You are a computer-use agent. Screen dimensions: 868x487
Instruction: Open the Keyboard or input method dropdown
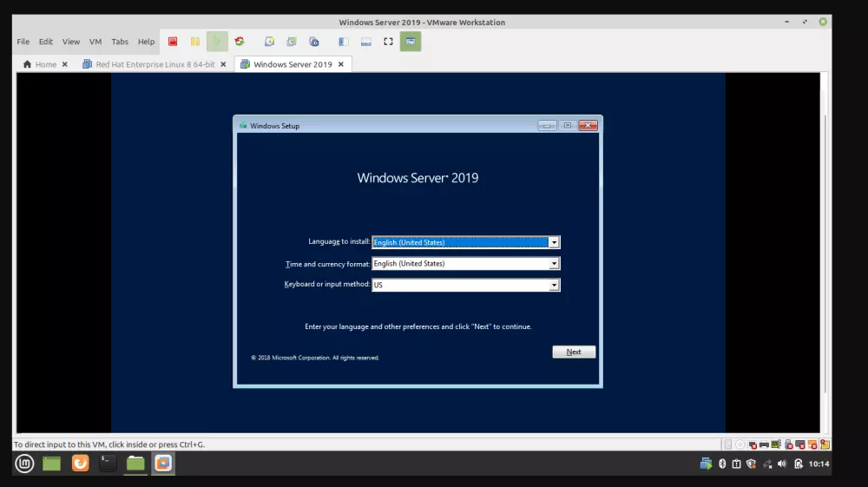466,285
